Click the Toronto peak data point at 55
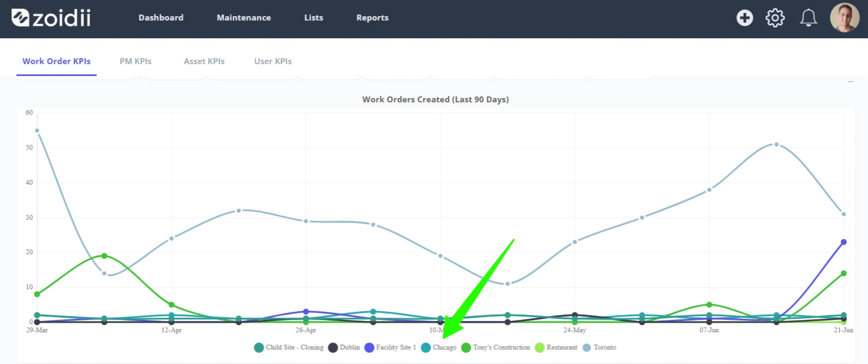 point(37,130)
